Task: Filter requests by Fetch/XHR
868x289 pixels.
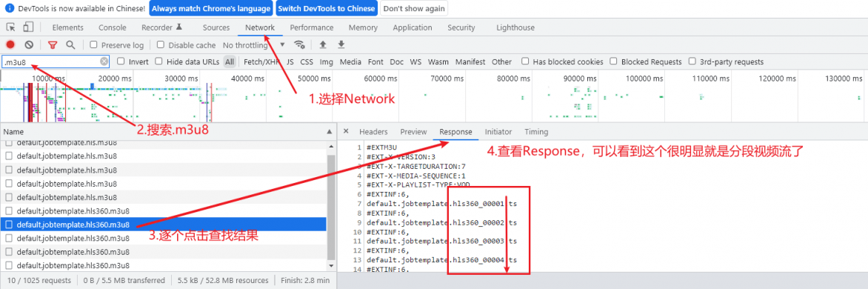Action: point(262,62)
